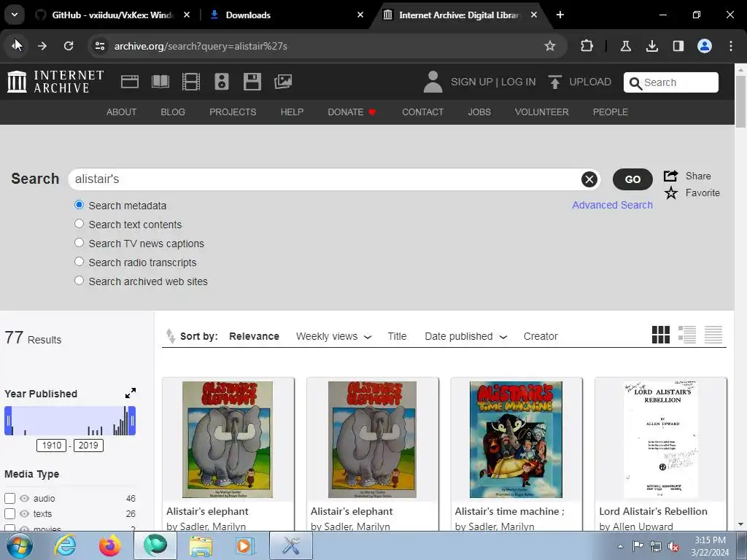The width and height of the screenshot is (747, 560).
Task: Expand the Year Published histogram
Action: [131, 393]
